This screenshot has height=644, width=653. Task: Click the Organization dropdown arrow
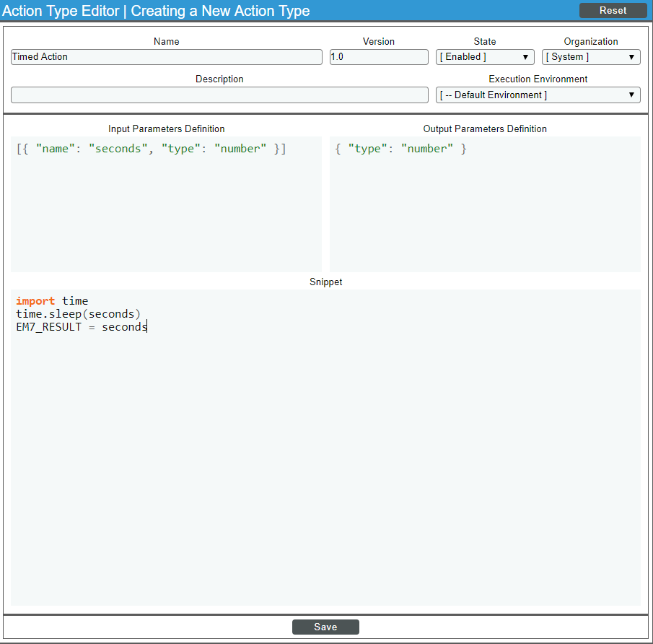click(631, 57)
